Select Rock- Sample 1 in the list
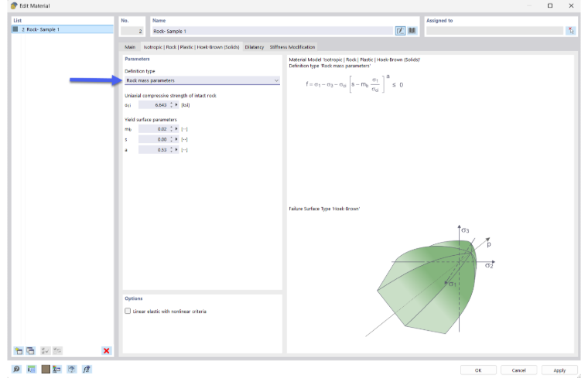The width and height of the screenshot is (588, 378). [63, 29]
